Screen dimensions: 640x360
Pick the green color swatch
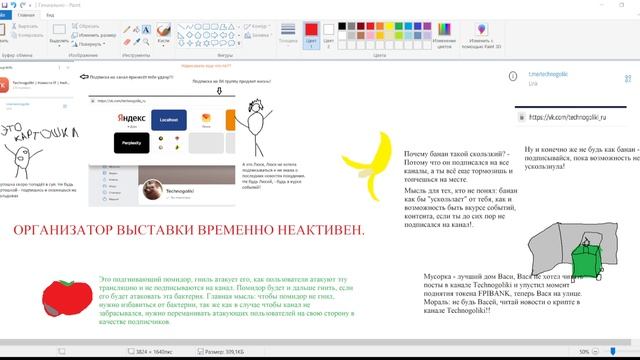(x=399, y=26)
